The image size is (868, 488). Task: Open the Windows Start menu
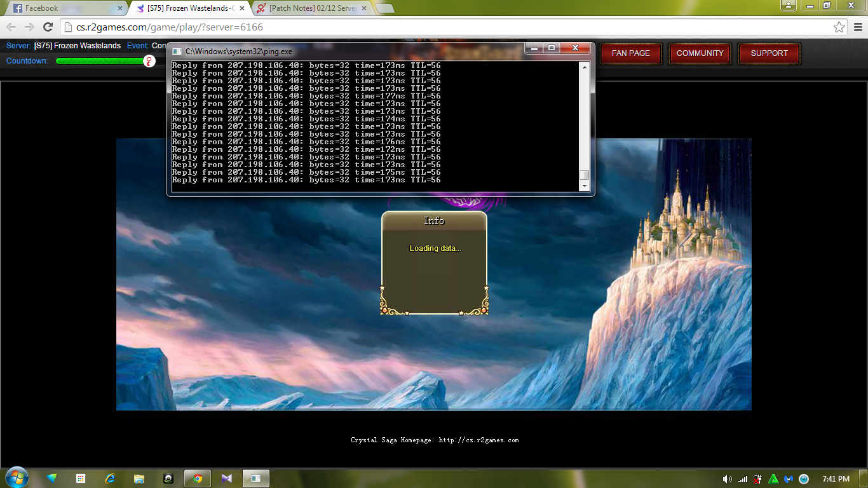click(x=17, y=478)
